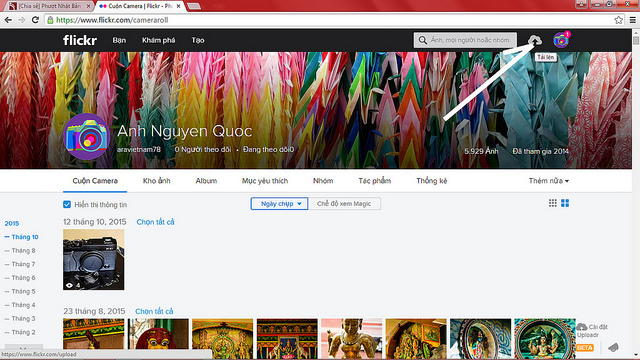This screenshot has width=640, height=360.
Task: Open the upload cloud icon
Action: 535,40
